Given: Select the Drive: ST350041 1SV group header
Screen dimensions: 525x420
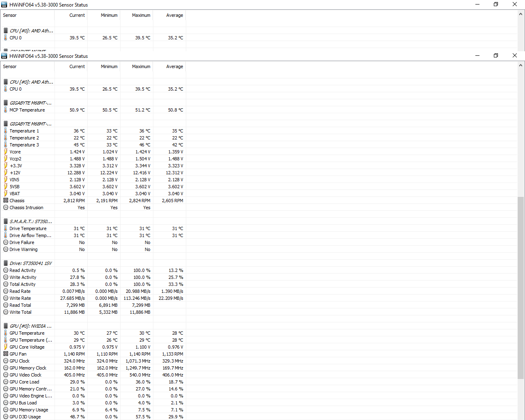Looking at the screenshot, I should click(30, 263).
